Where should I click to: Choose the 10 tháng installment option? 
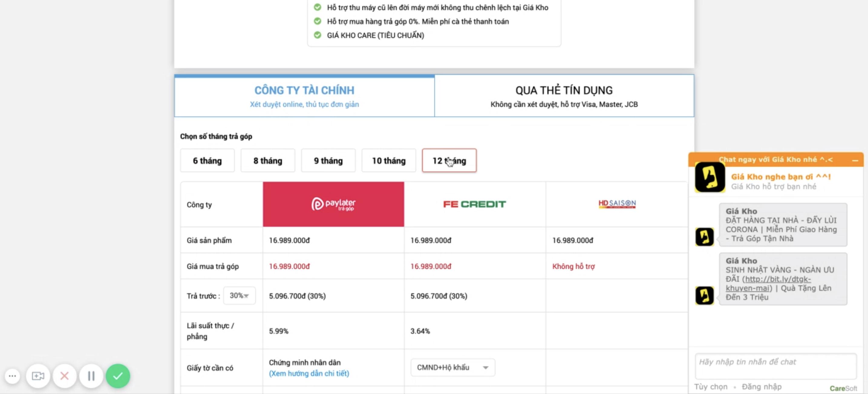(x=389, y=160)
